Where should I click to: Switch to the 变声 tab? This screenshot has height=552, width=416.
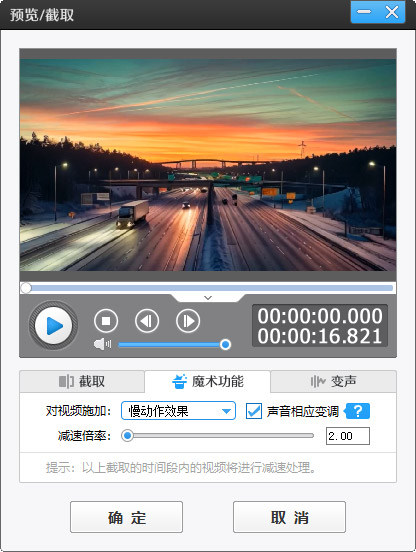click(x=333, y=381)
